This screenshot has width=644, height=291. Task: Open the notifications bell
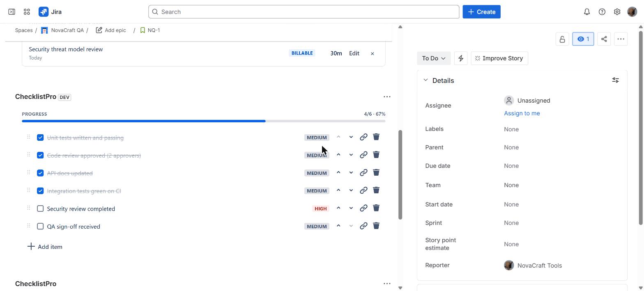pyautogui.click(x=587, y=12)
